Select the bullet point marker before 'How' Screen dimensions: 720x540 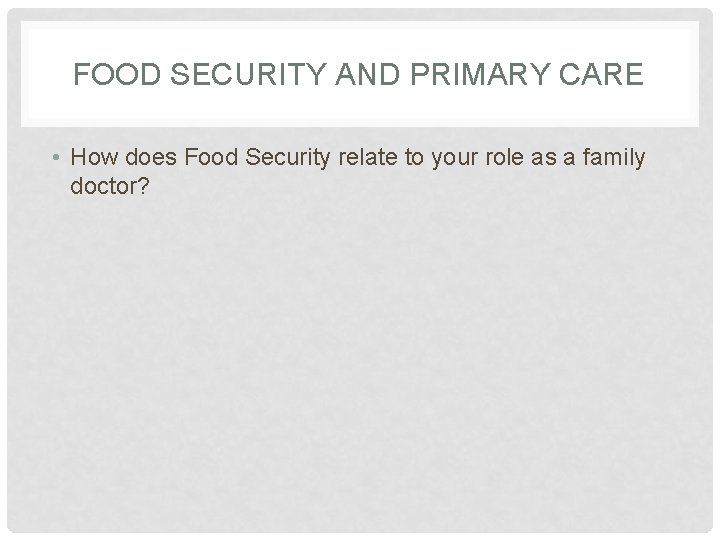click(x=56, y=158)
